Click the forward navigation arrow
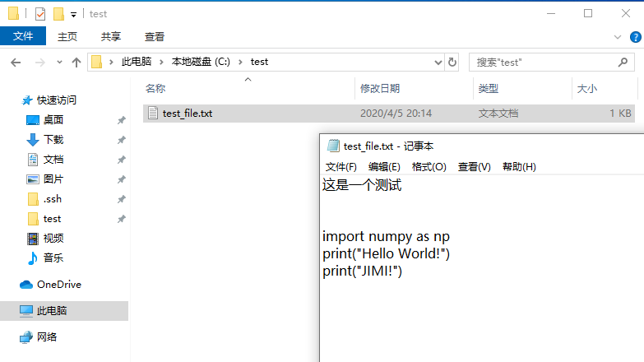 (39, 63)
